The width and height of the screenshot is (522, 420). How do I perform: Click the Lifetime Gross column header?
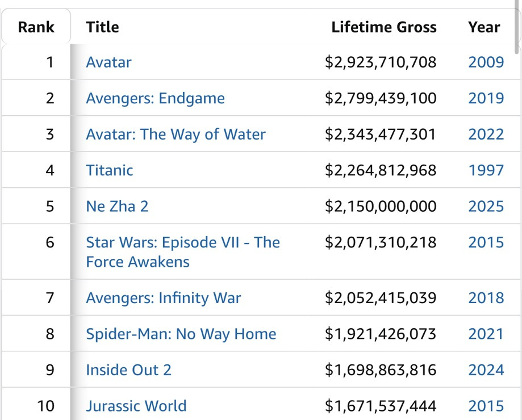click(384, 27)
